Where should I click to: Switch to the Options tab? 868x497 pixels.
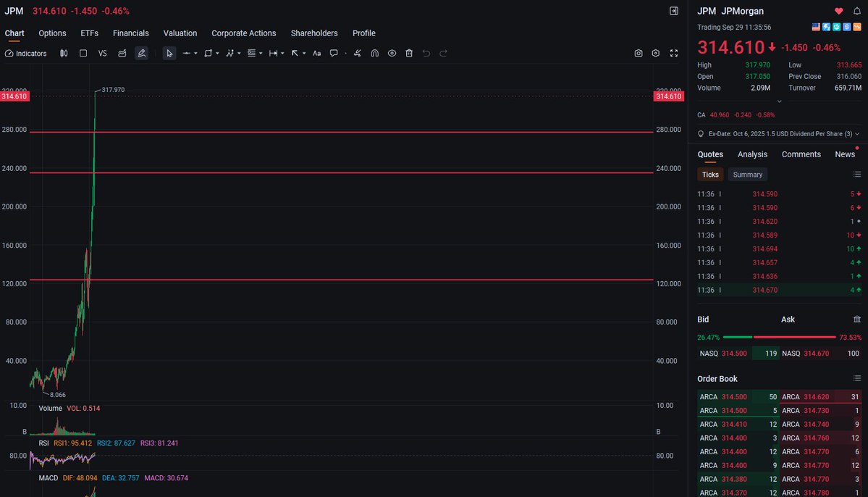coord(52,33)
